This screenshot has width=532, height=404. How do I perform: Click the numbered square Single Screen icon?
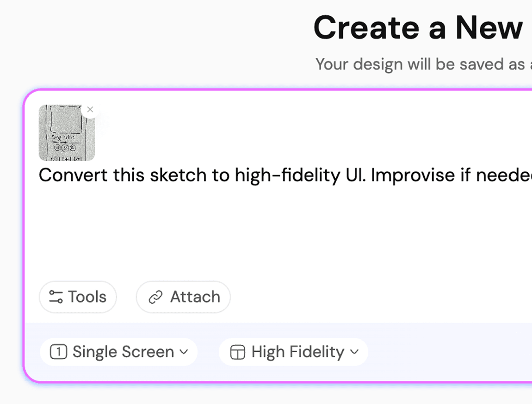click(58, 352)
